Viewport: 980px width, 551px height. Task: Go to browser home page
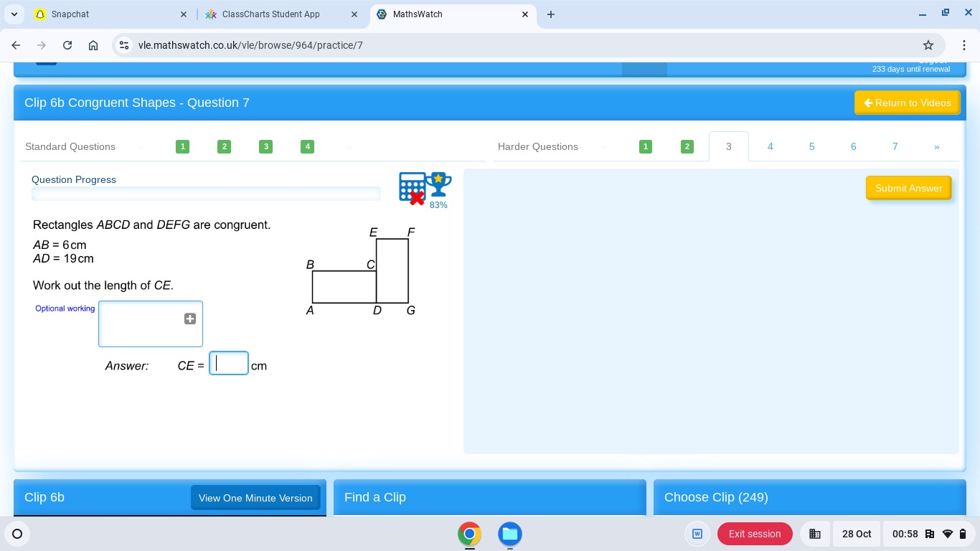(93, 45)
